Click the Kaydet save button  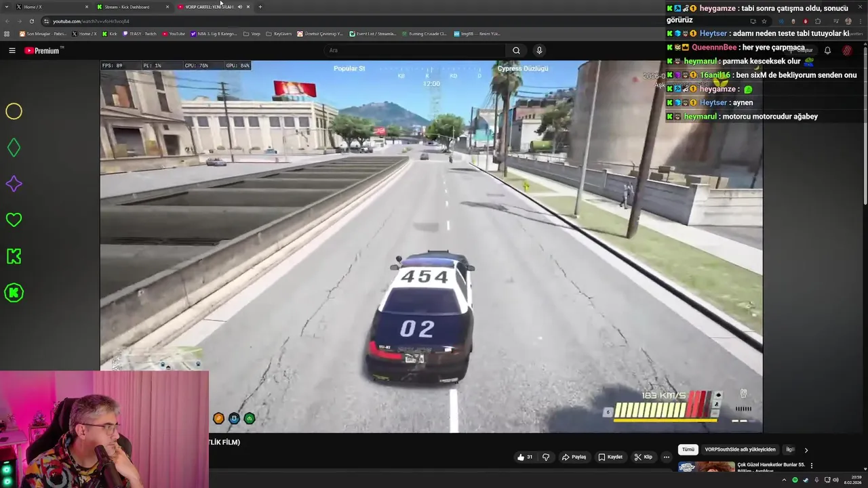tap(610, 457)
